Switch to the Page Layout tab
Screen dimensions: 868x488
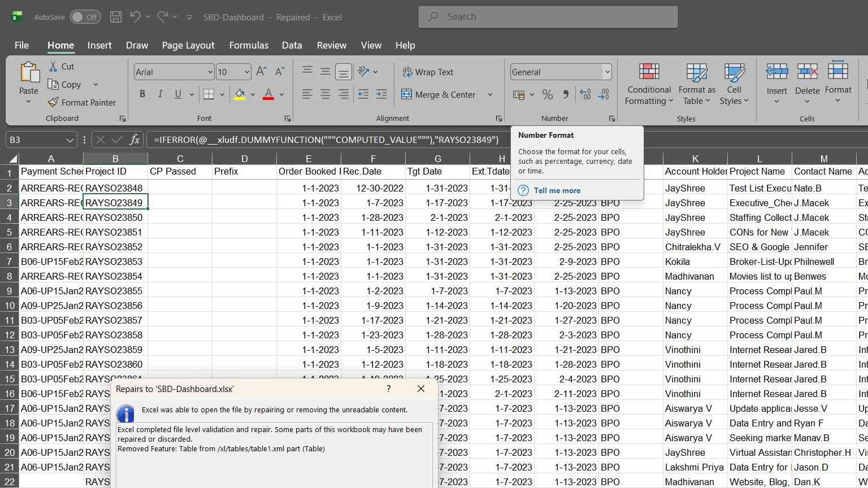[x=188, y=45]
